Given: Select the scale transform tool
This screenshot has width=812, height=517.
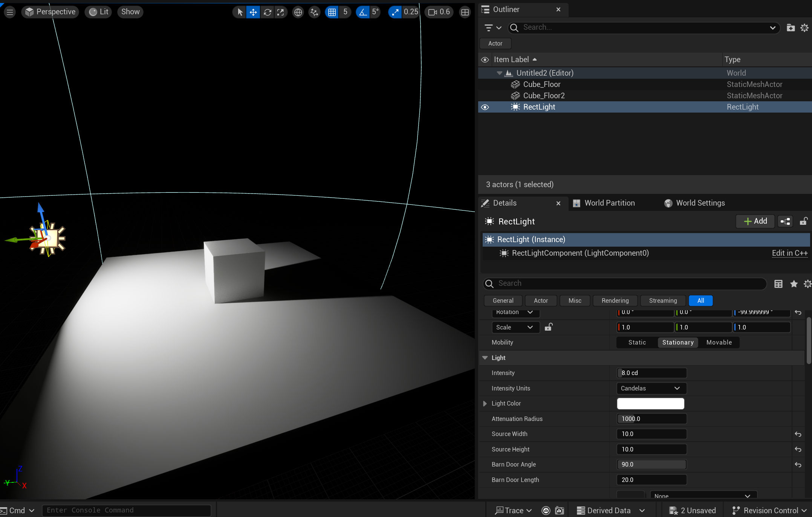Looking at the screenshot, I should click(x=281, y=12).
